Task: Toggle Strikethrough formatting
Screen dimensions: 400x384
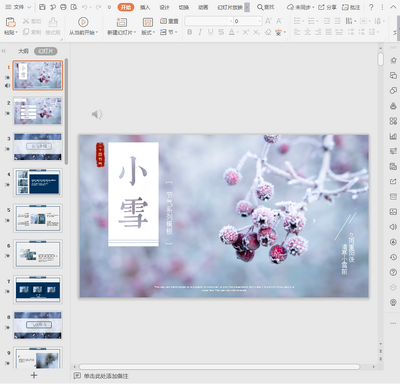Action: [x=221, y=32]
